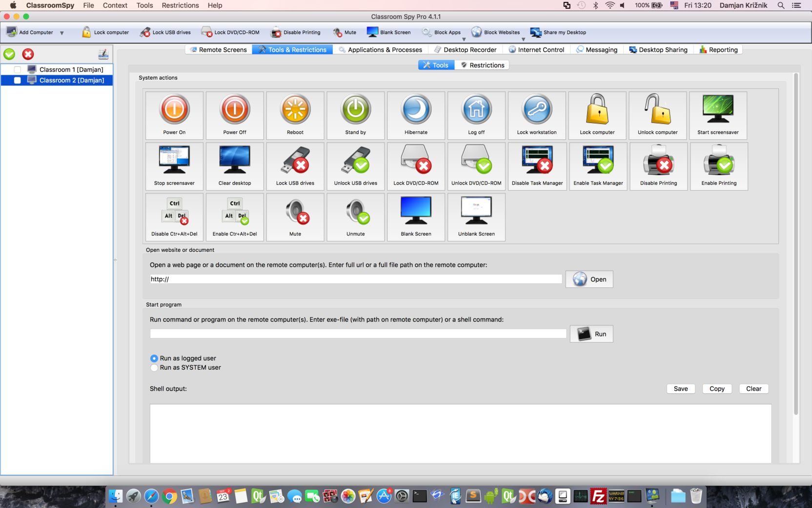The image size is (812, 508).
Task: Expand the Add Computer dropdown arrow
Action: tap(62, 33)
